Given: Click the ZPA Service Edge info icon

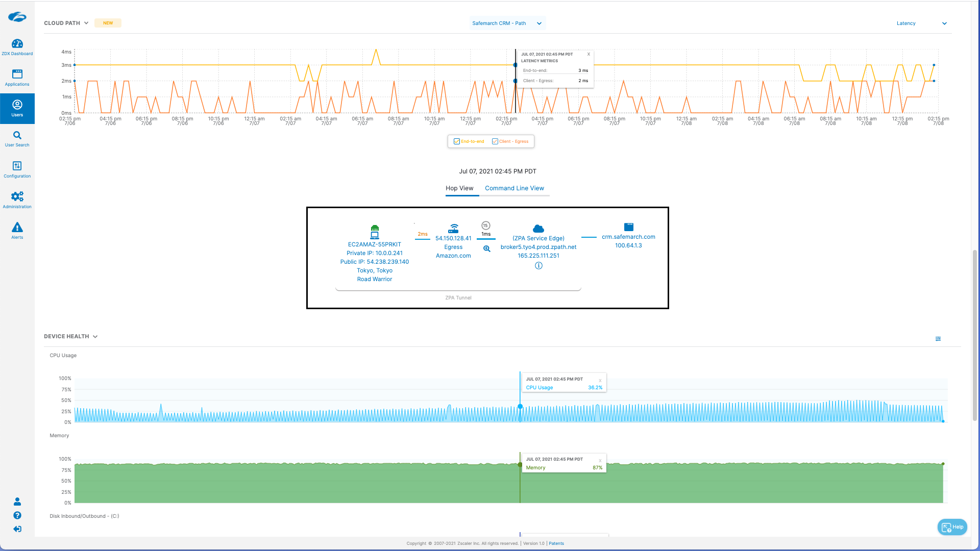Looking at the screenshot, I should click(x=538, y=266).
